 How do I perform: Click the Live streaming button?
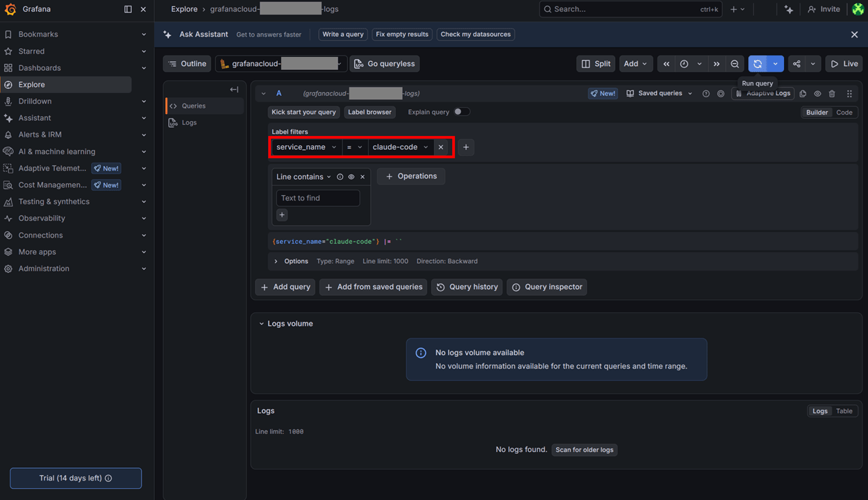[844, 64]
